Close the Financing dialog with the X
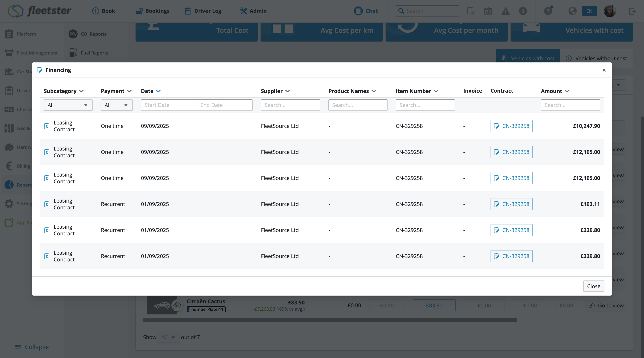This screenshot has width=644, height=358. (x=604, y=70)
